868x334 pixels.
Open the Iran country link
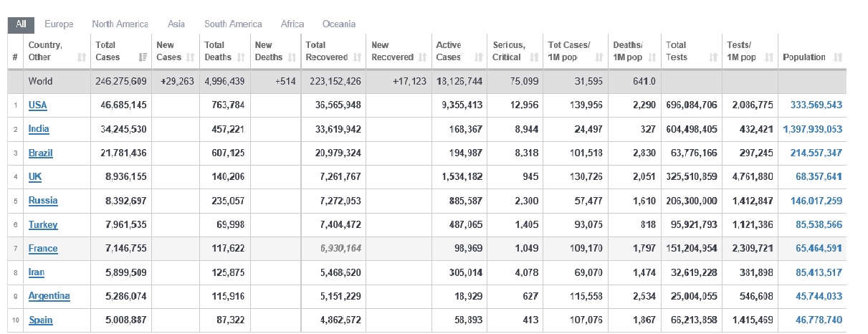click(x=37, y=272)
